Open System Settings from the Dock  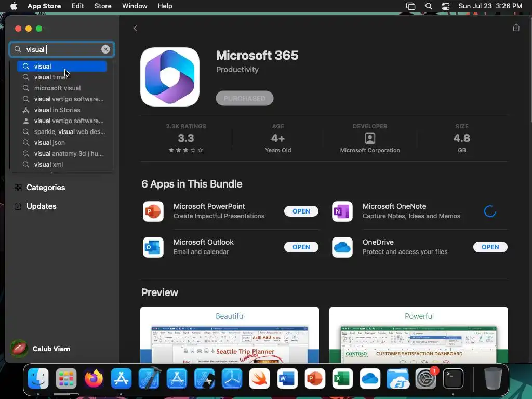click(425, 378)
